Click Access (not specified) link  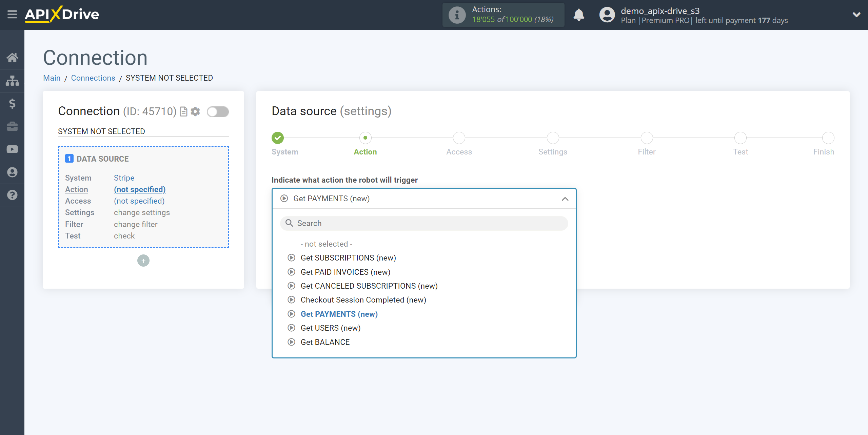[139, 201]
